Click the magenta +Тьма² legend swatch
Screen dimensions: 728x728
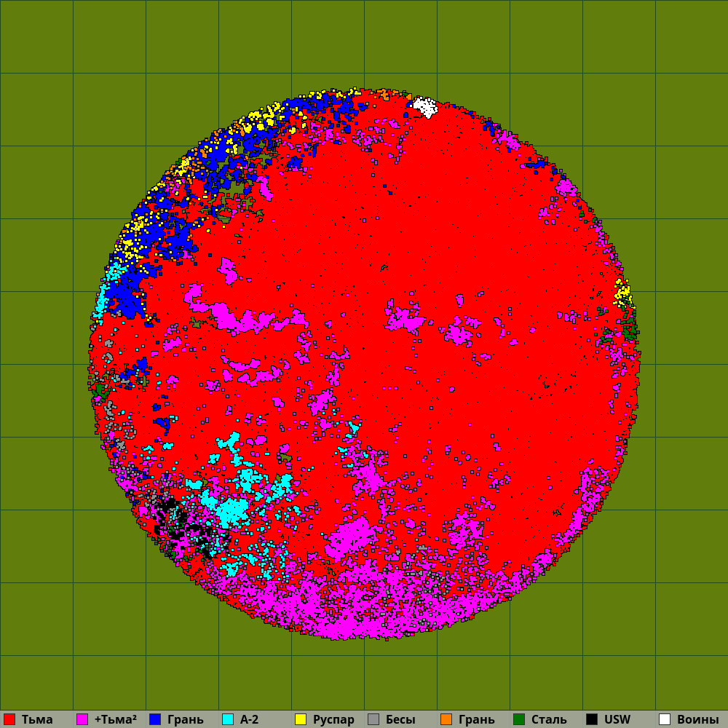click(x=82, y=719)
